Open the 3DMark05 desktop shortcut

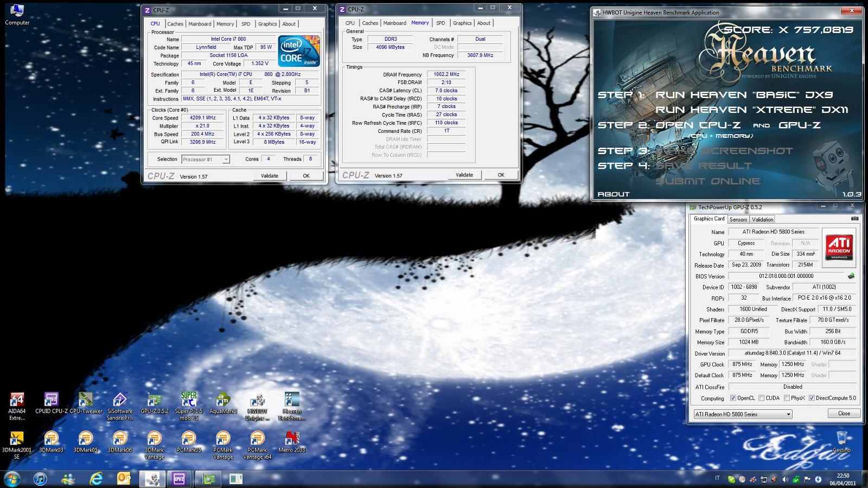[86, 442]
